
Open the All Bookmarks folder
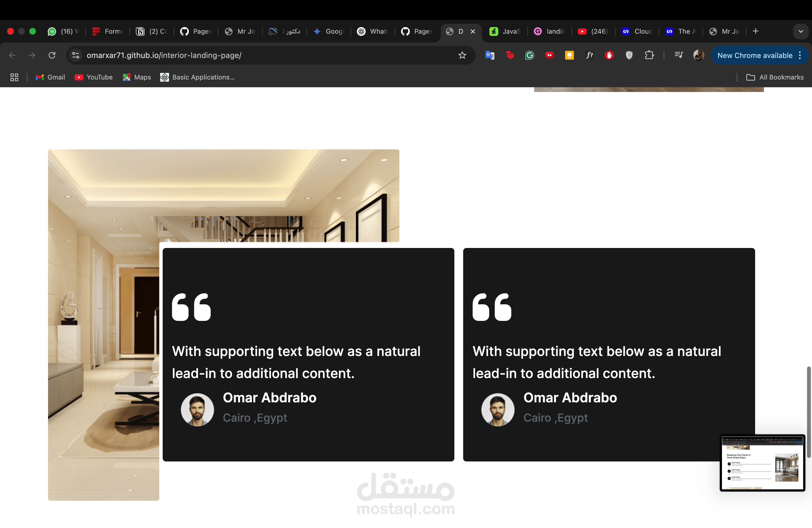775,77
